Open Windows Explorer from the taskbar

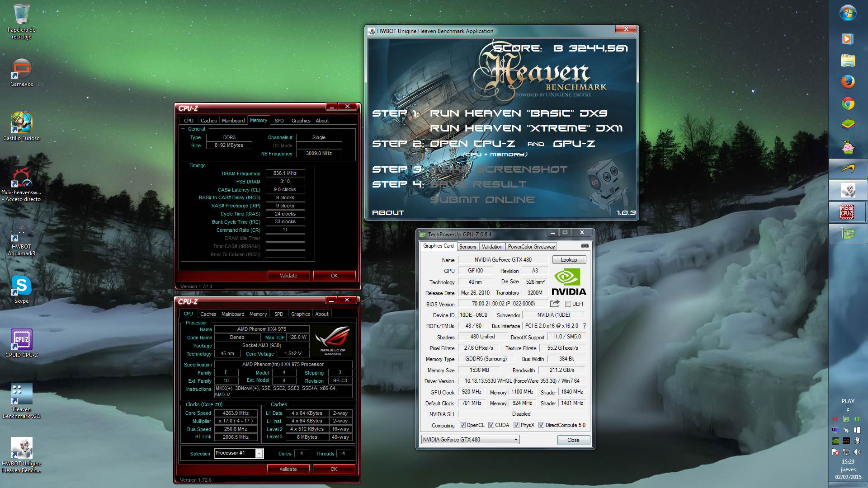[848, 61]
